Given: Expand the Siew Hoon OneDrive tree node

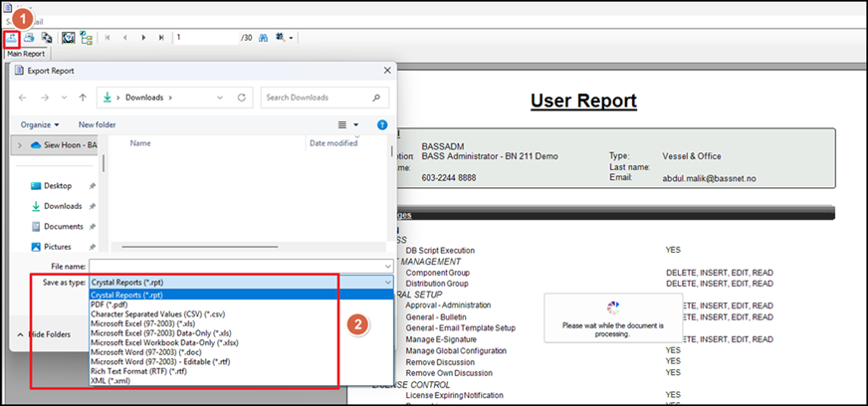Looking at the screenshot, I should coord(21,145).
